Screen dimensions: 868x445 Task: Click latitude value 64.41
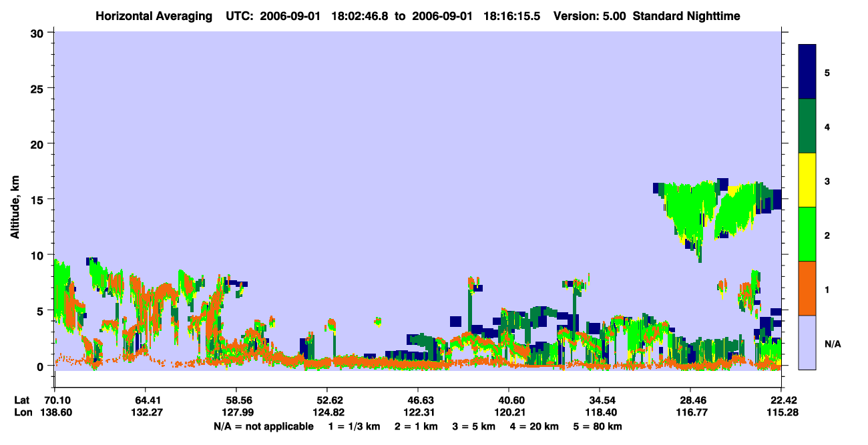146,400
